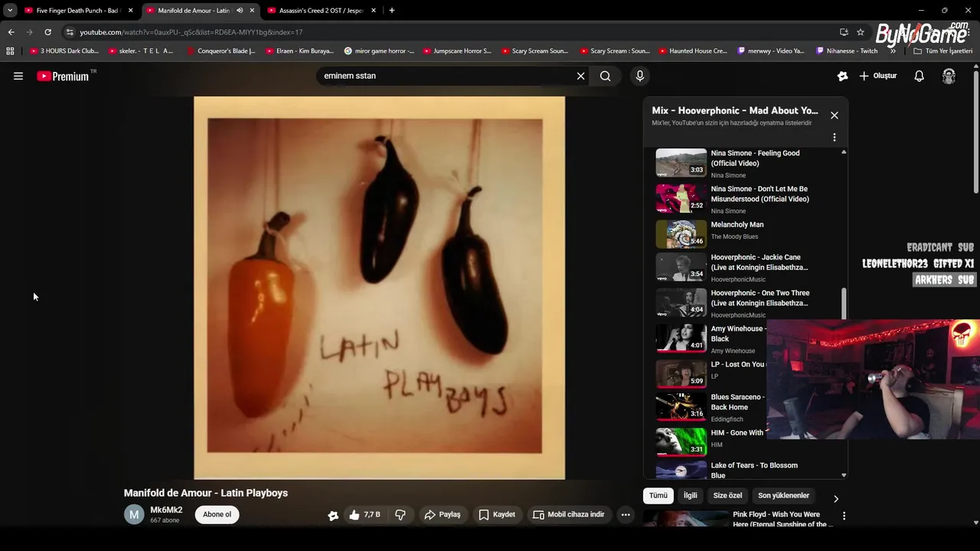Open Mix playlist three-dot options

[835, 138]
